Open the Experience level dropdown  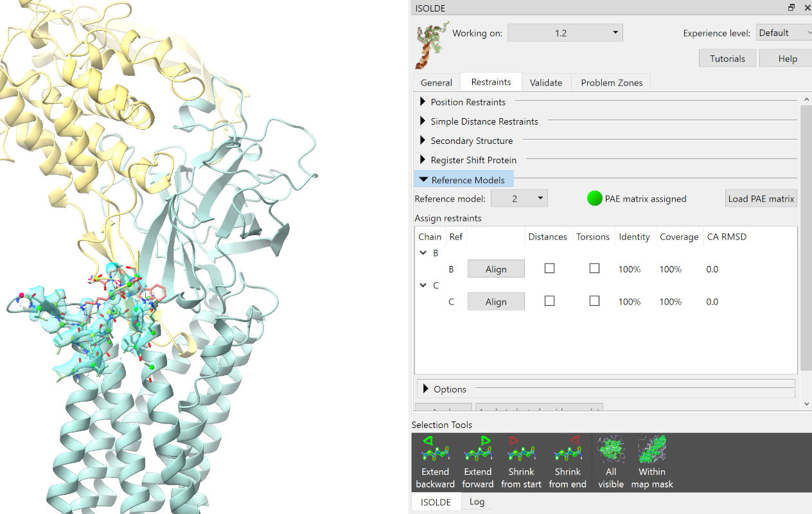(784, 33)
